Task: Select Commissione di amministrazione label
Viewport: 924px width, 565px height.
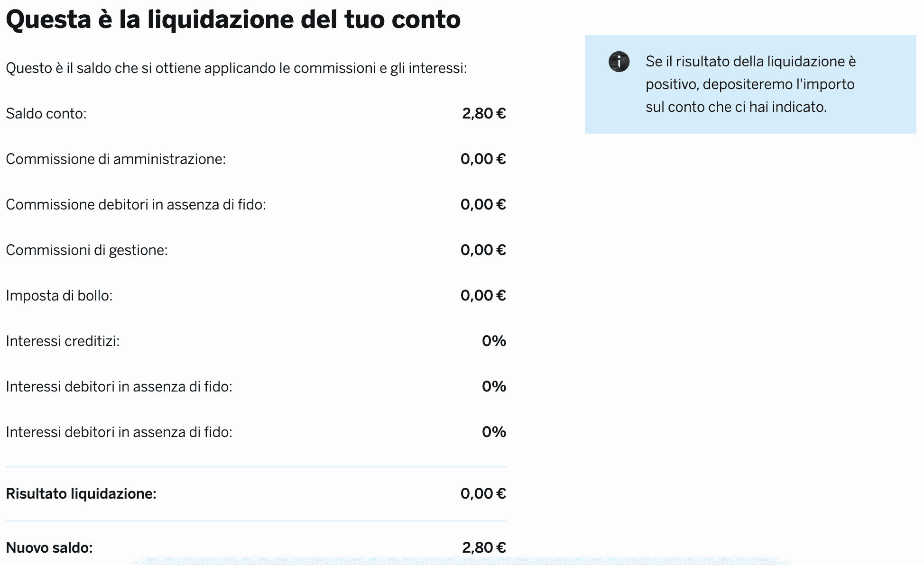Action: 116,159
